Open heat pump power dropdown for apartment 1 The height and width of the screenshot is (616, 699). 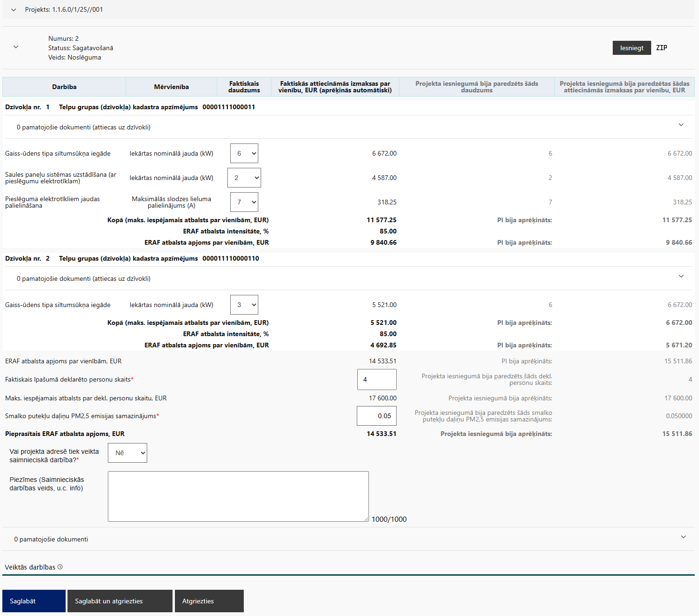pos(244,153)
